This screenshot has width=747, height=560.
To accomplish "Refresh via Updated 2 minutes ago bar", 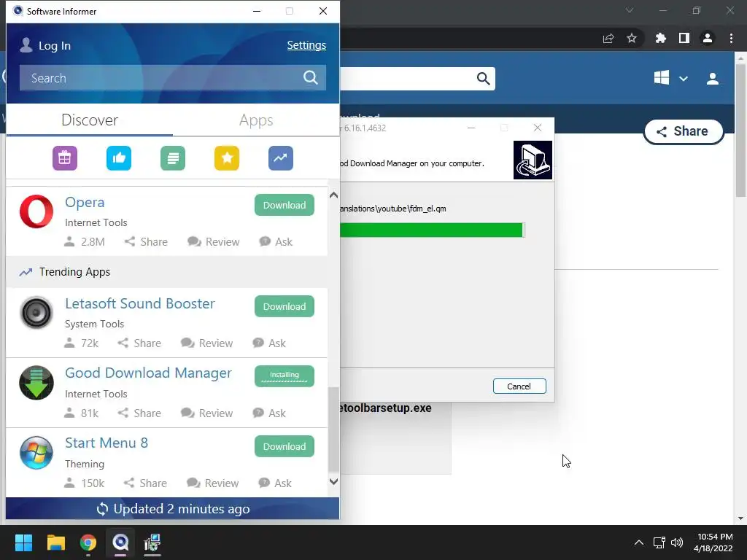I will [172, 508].
